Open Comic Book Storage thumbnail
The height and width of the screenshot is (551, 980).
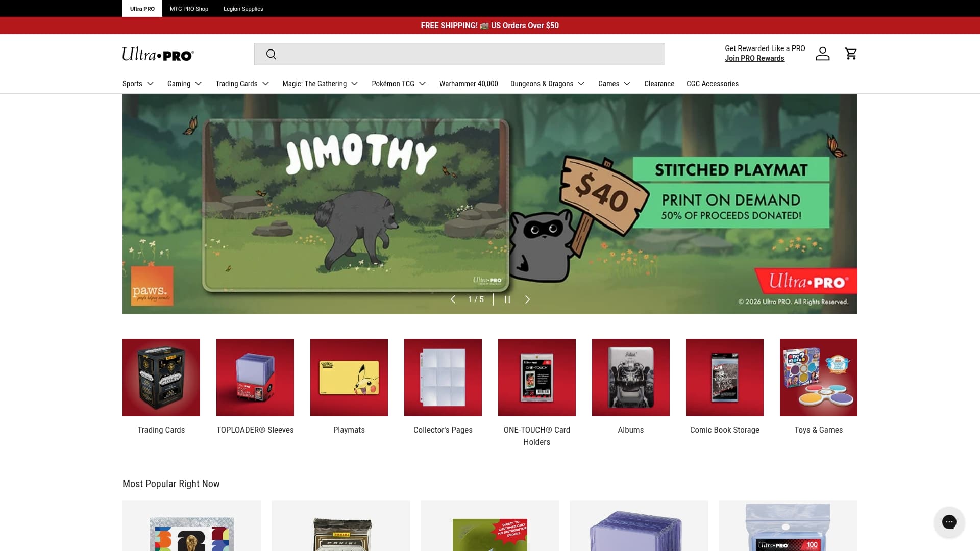pos(725,378)
